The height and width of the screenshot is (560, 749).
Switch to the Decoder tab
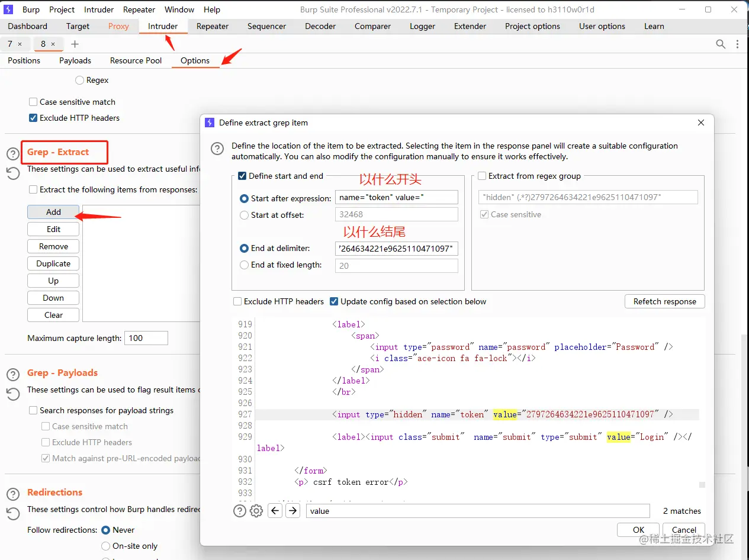(x=320, y=26)
